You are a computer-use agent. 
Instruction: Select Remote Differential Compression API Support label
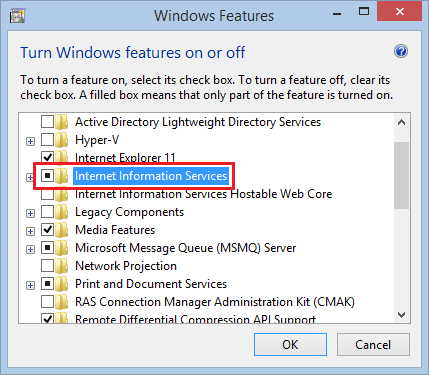tap(195, 319)
